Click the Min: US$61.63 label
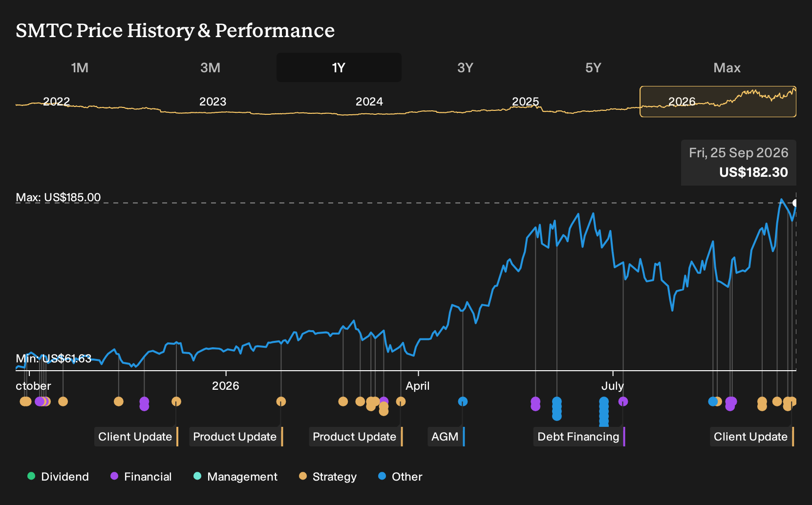 click(x=54, y=358)
